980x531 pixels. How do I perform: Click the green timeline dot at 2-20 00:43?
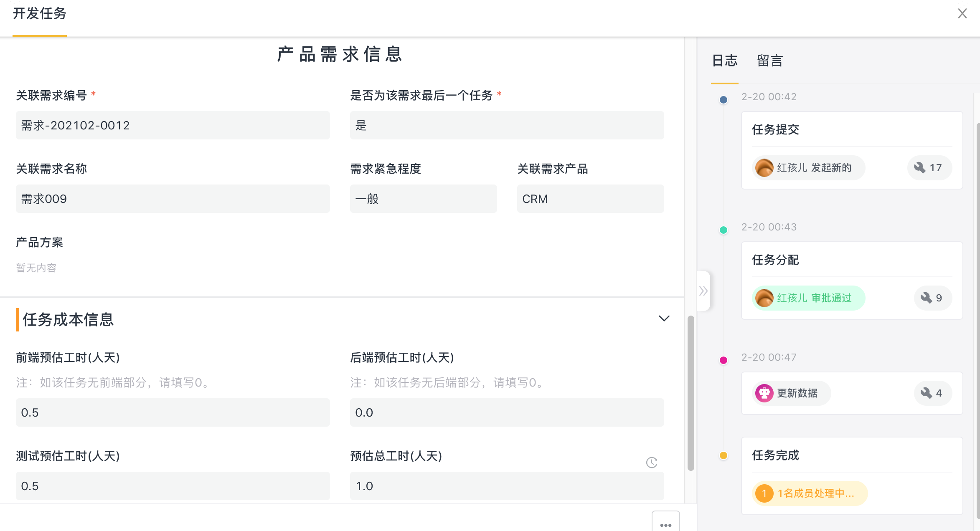click(724, 230)
